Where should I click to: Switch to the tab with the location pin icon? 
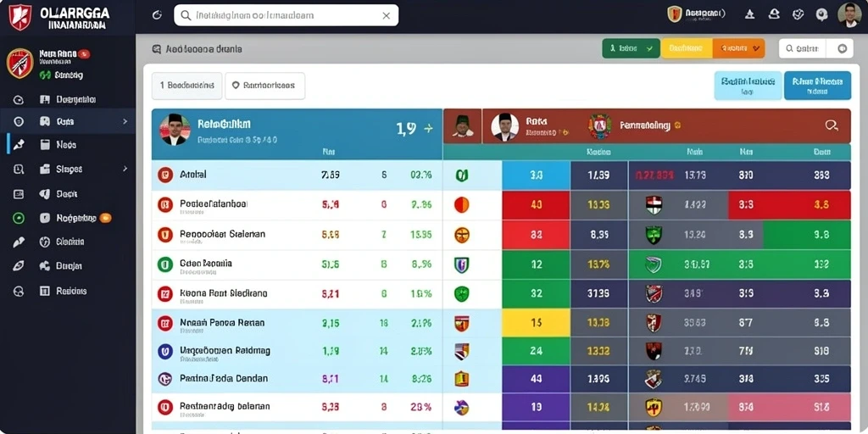[x=264, y=86]
